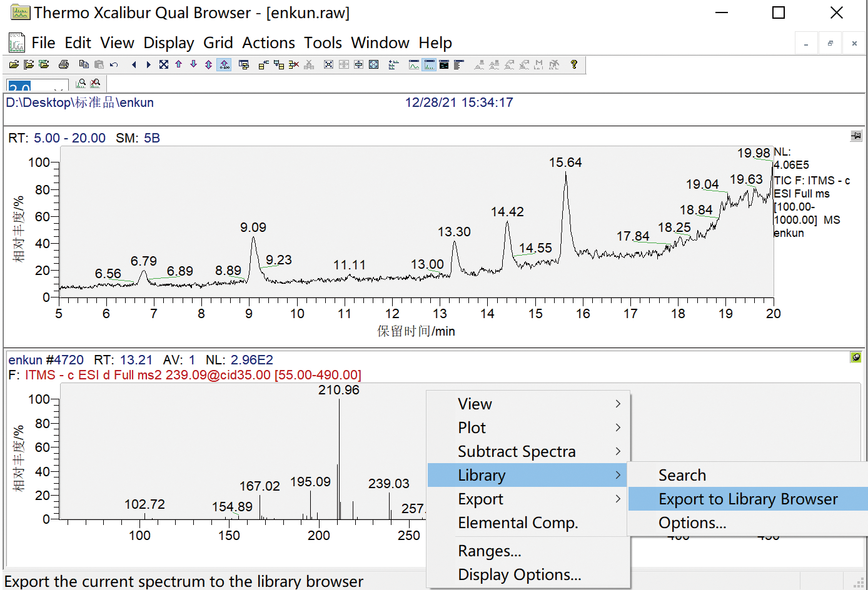The image size is (868, 590).
Task: Toggle the green pin on spectrum pane
Action: coord(856,357)
